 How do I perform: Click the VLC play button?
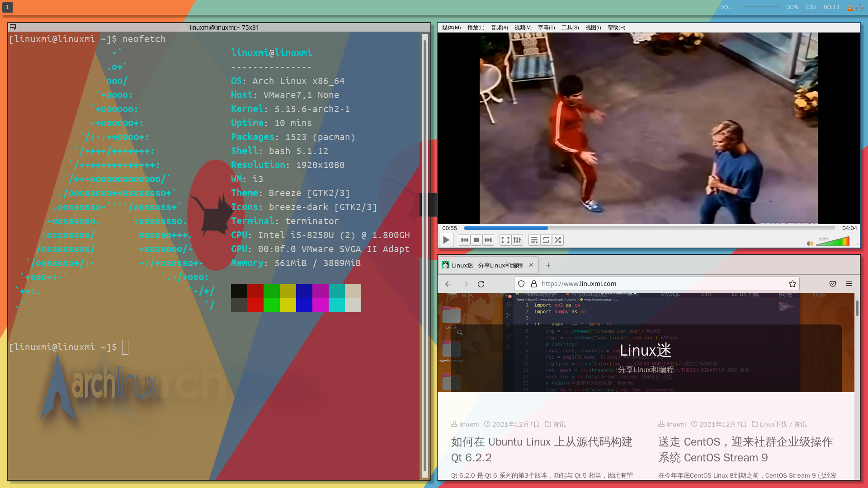click(446, 240)
